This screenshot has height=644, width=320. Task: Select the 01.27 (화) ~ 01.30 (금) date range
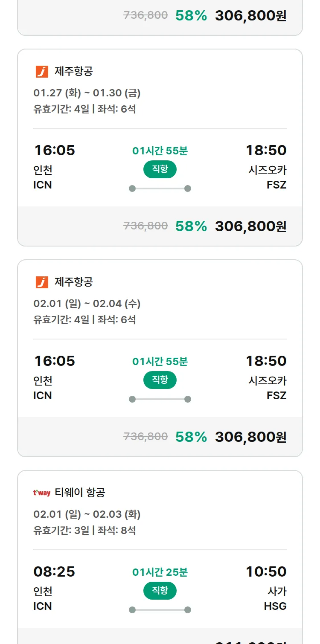[x=87, y=93]
